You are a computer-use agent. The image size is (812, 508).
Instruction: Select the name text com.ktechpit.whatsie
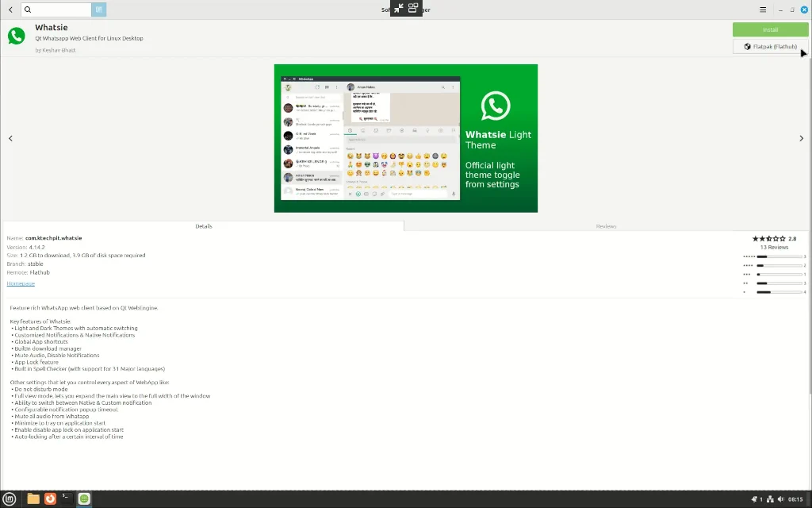click(x=54, y=238)
